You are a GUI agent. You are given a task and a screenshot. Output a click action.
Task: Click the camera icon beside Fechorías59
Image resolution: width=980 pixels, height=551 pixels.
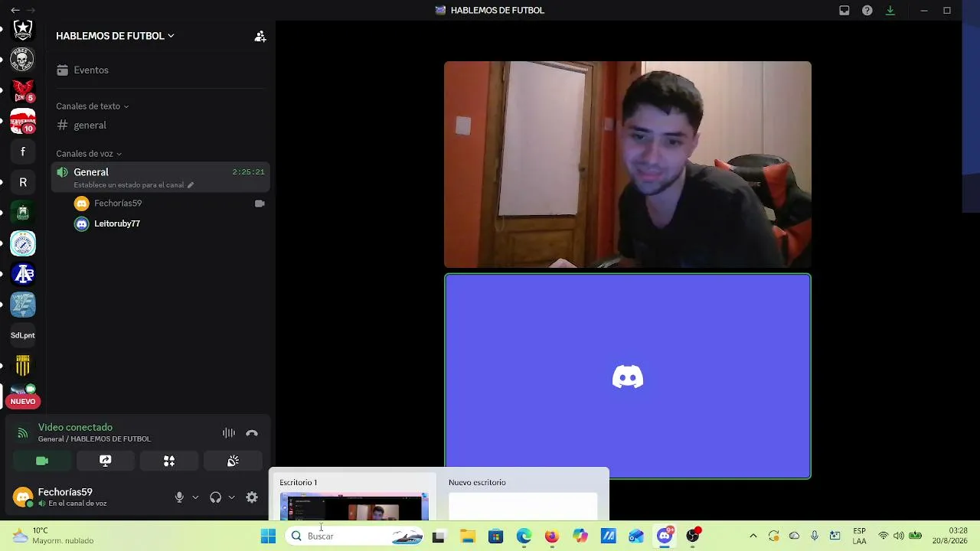pyautogui.click(x=260, y=204)
